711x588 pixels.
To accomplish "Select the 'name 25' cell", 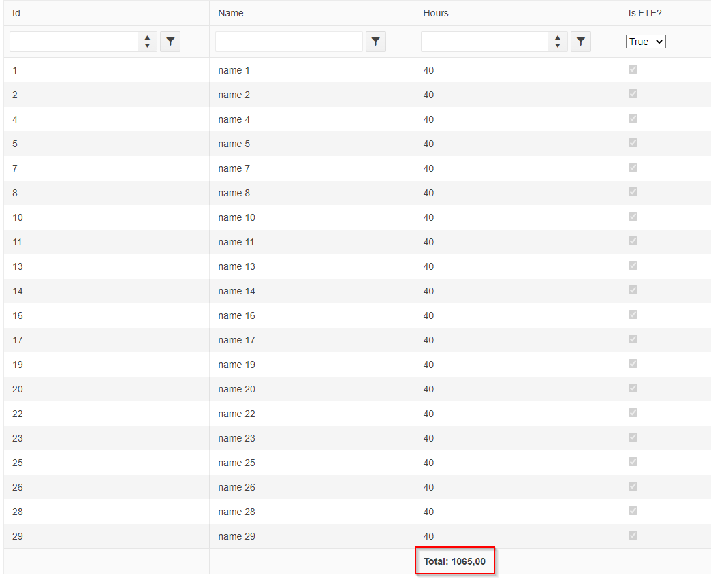I will pyautogui.click(x=312, y=463).
